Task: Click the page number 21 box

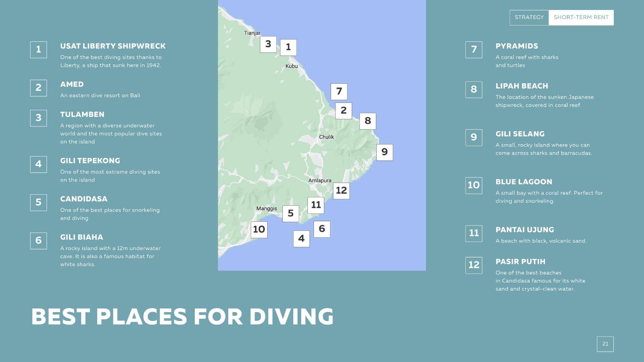Action: pyautogui.click(x=605, y=344)
